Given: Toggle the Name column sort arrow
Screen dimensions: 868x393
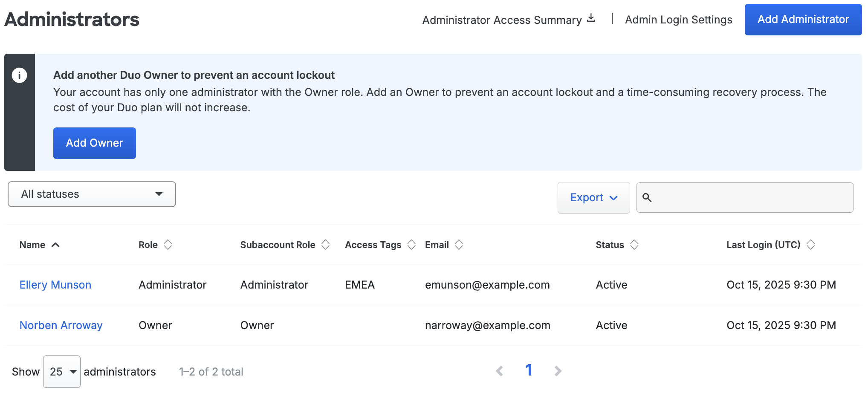Looking at the screenshot, I should [x=55, y=245].
